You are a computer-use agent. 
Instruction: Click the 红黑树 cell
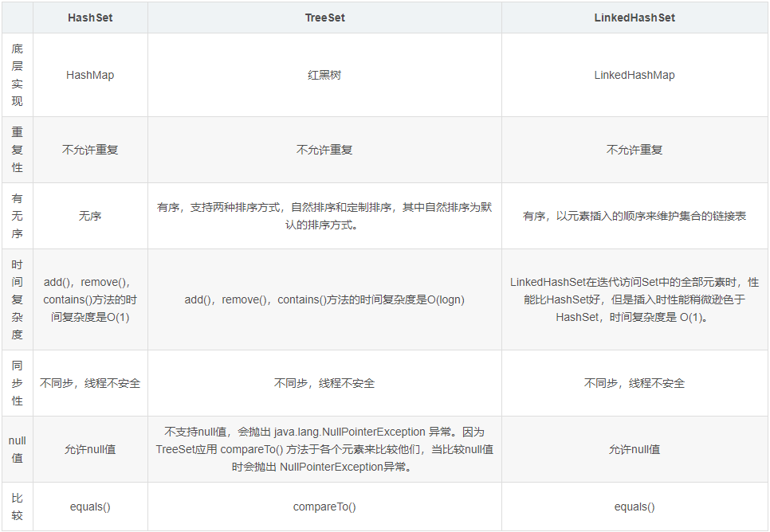[x=324, y=75]
